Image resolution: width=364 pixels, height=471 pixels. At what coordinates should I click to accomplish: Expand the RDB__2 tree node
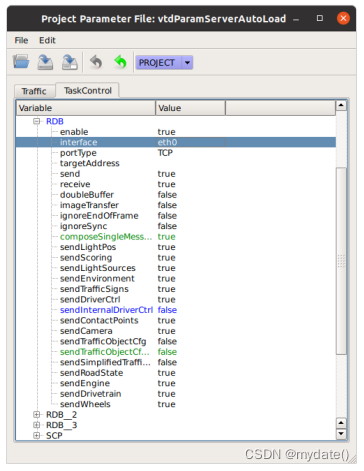click(x=37, y=415)
